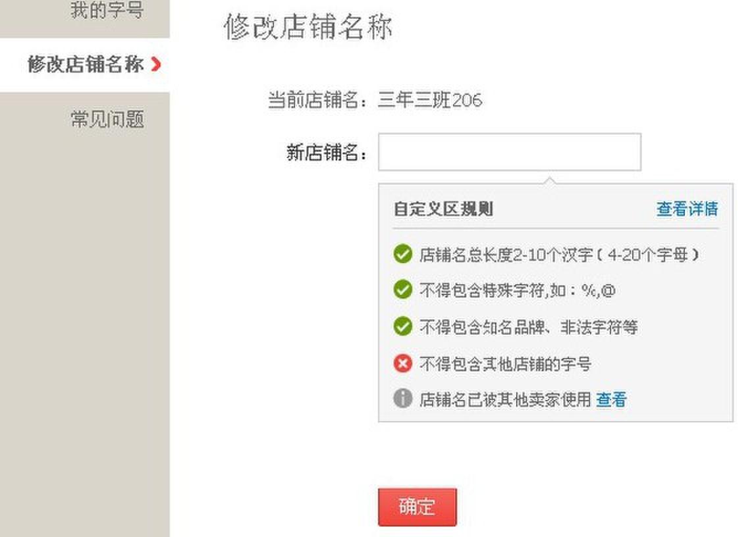The image size is (756, 537).
Task: Open 常见问题 in the sidebar
Action: pyautogui.click(x=107, y=119)
